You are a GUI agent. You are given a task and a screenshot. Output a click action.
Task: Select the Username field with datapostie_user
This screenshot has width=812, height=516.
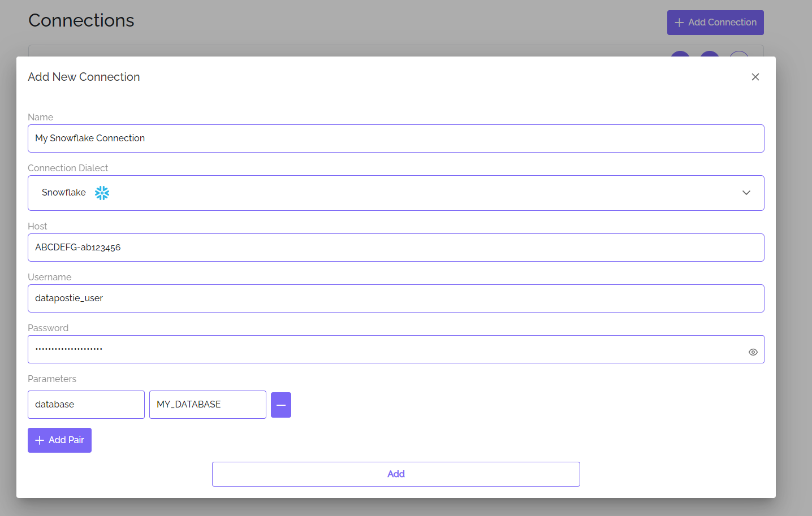point(396,298)
